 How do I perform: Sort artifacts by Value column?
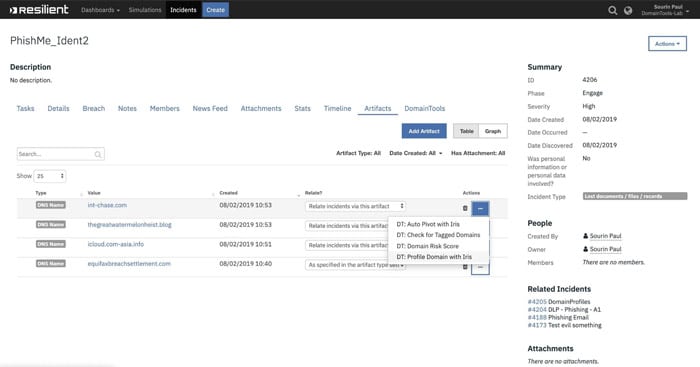pos(94,193)
